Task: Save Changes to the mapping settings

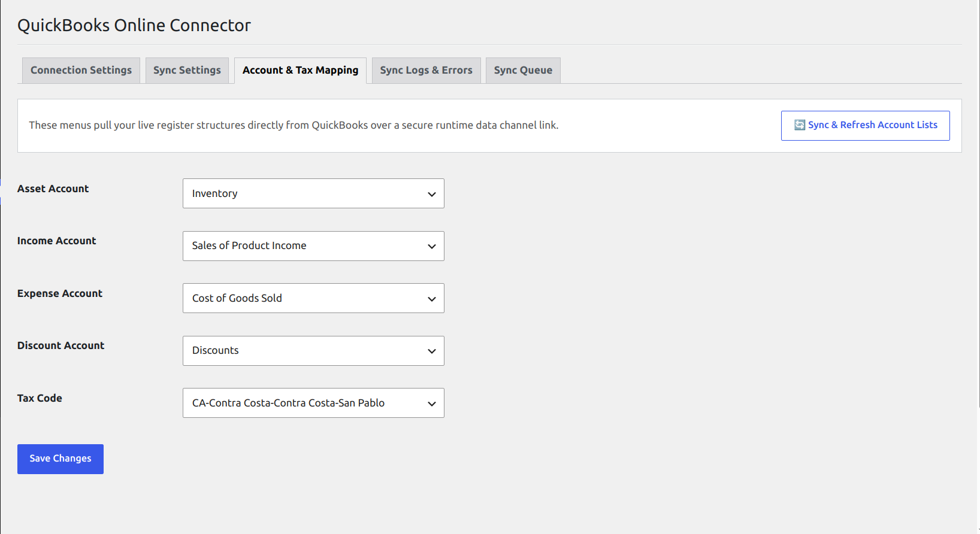Action: (x=61, y=459)
